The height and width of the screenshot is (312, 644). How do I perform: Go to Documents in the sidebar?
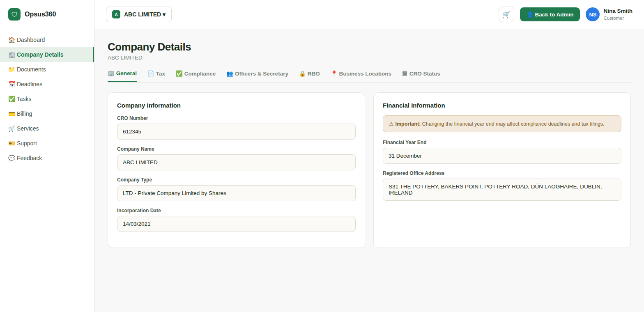pos(47,69)
